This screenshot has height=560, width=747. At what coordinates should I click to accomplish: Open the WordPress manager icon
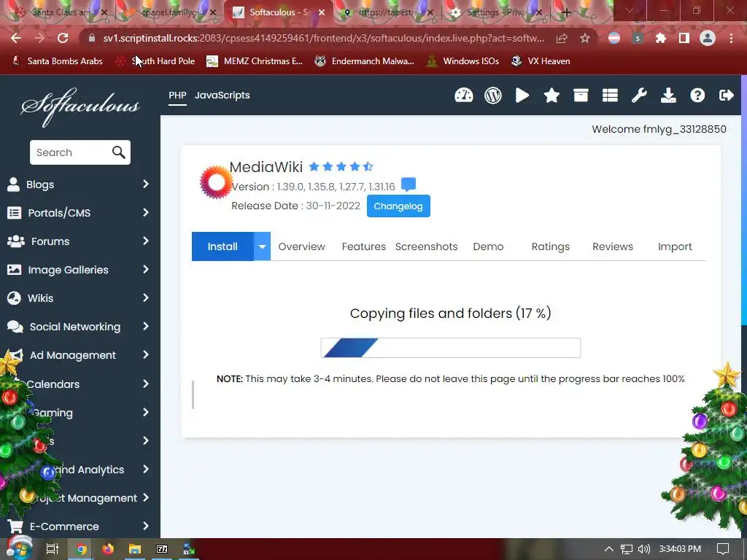coord(493,96)
